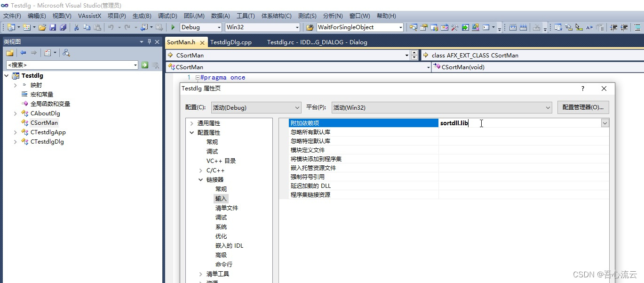This screenshot has width=644, height=283.
Task: Open the WaitForSingleObject find dropdown
Action: pos(400,27)
